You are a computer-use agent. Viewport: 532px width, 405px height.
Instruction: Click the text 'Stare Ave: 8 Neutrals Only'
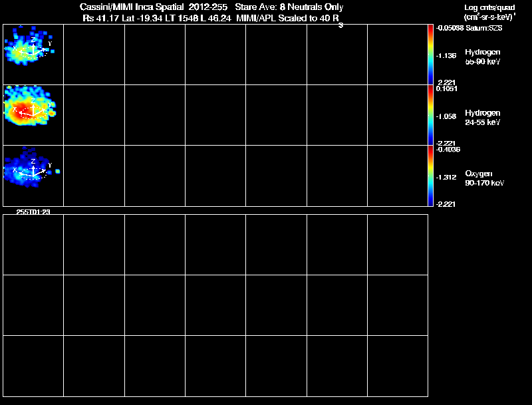click(289, 7)
